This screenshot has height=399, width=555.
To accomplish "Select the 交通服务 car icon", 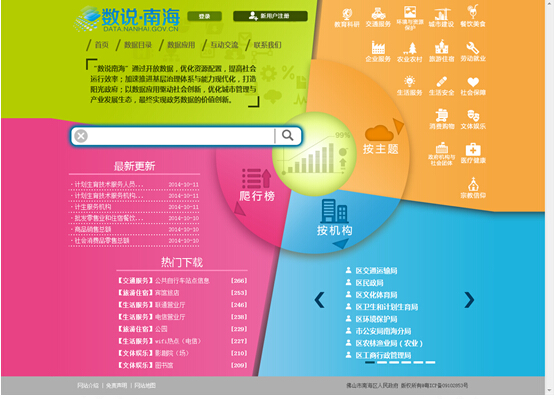I will click(x=378, y=13).
